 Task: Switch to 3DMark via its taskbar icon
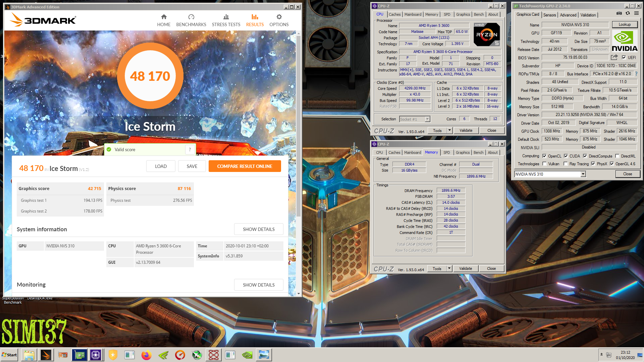click(46, 355)
